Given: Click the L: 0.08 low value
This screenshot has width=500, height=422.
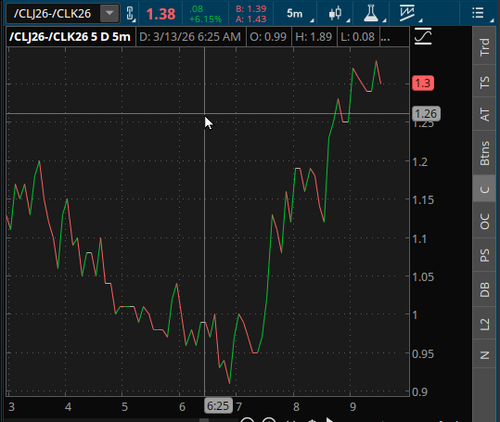Looking at the screenshot, I should coord(357,37).
